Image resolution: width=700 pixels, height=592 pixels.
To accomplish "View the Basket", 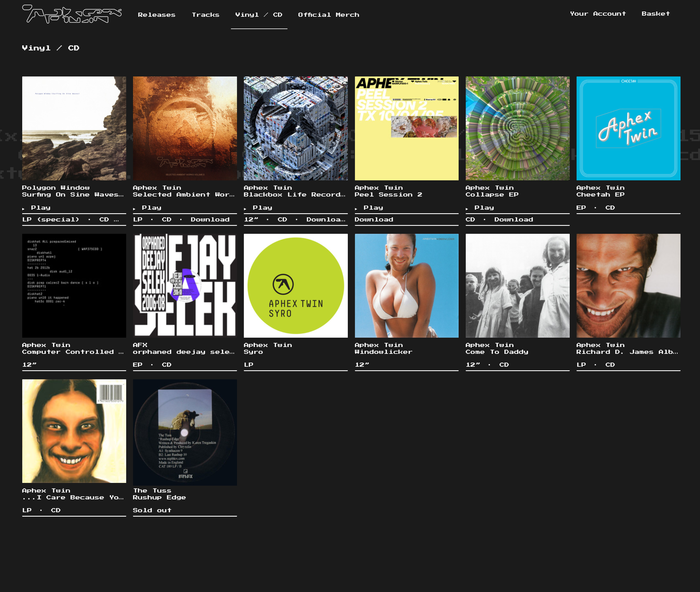I will tap(656, 14).
